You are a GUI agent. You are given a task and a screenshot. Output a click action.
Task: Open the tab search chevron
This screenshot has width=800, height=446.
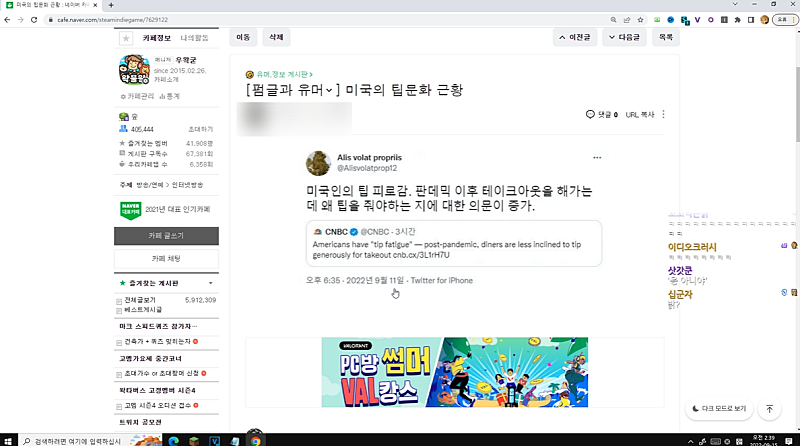[735, 4]
